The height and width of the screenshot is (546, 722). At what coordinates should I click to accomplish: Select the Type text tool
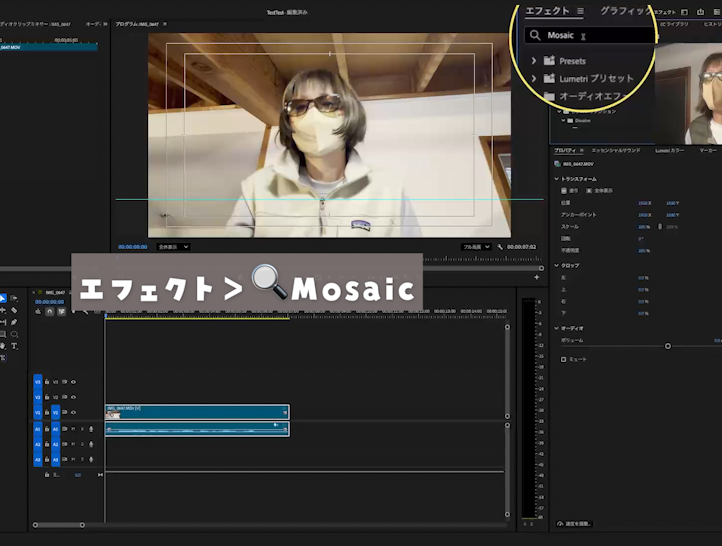click(x=14, y=346)
